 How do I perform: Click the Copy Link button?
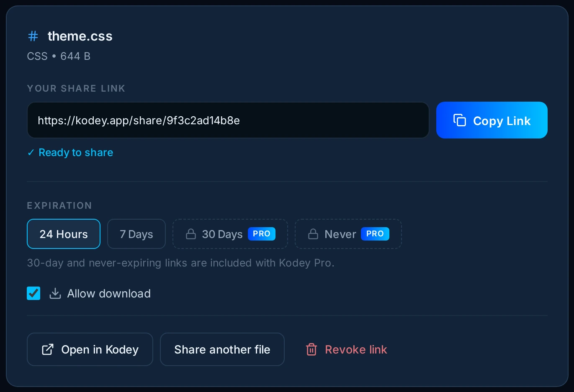click(492, 120)
